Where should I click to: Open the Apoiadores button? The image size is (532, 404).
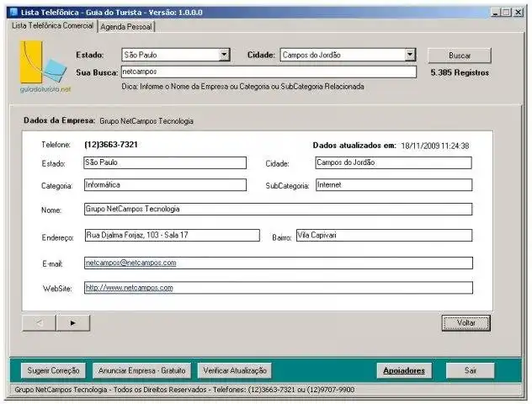pyautogui.click(x=404, y=370)
